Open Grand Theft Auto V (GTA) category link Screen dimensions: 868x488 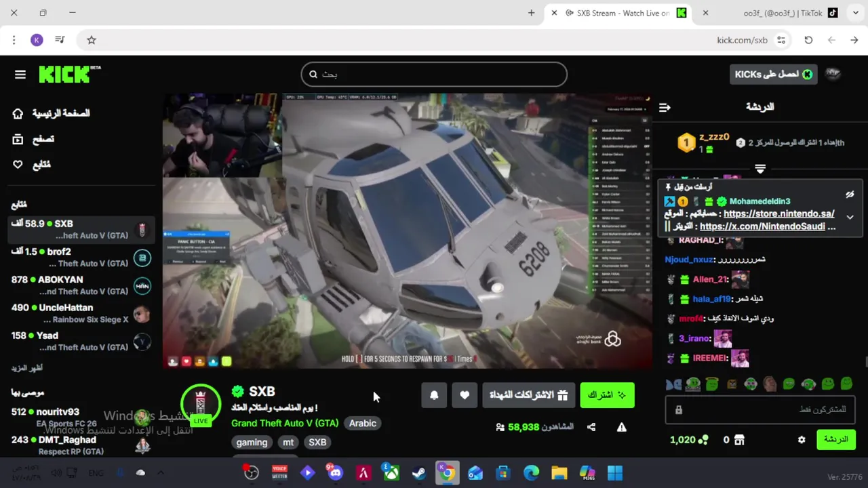285,423
